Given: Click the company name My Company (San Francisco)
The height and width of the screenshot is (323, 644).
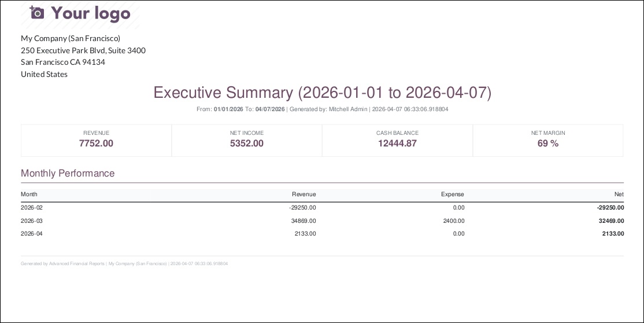Looking at the screenshot, I should [71, 38].
